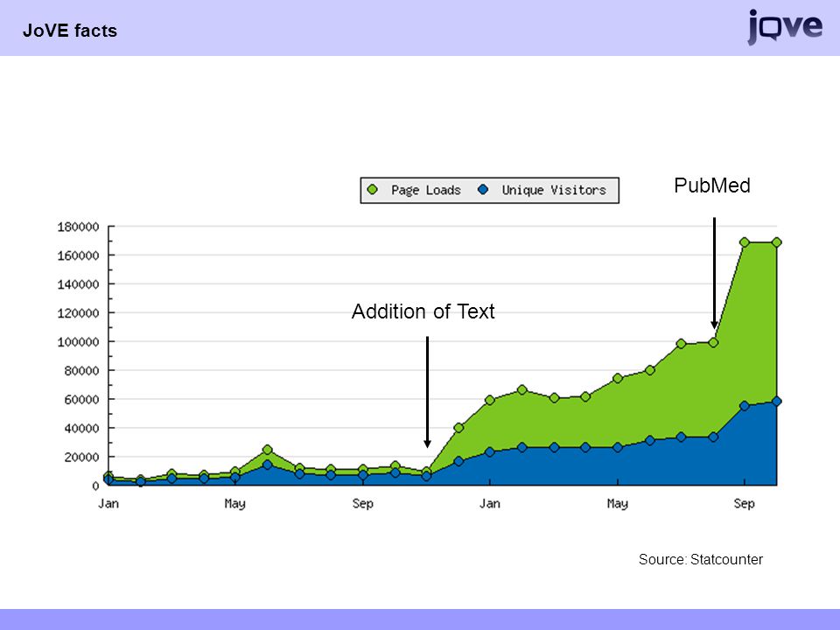Click the arrowhead below the PubMed label

coord(714,325)
